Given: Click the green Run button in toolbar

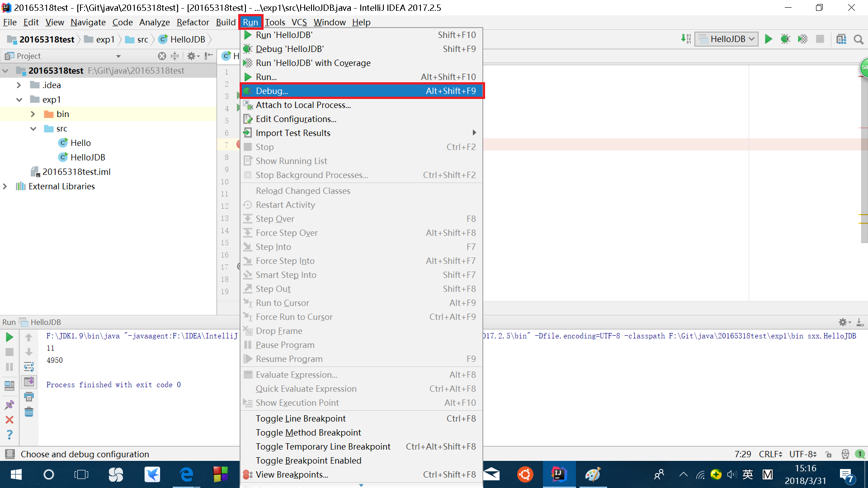Looking at the screenshot, I should [x=768, y=39].
